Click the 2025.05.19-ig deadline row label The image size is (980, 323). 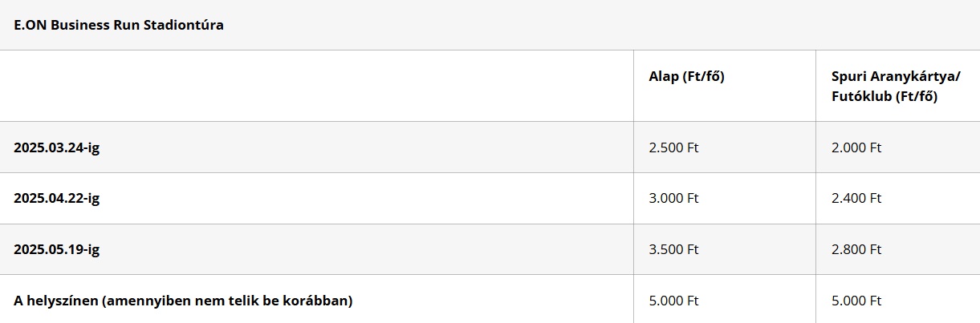(x=56, y=249)
